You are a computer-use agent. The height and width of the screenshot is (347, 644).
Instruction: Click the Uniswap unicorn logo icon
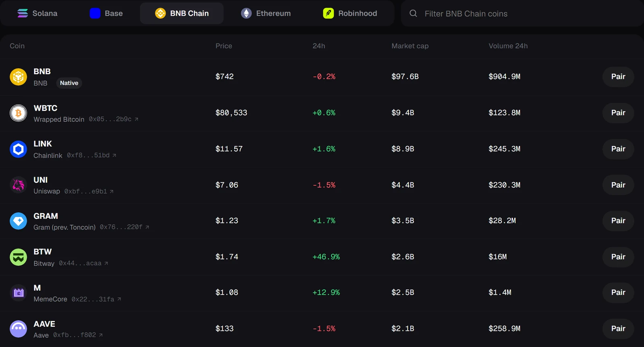[x=18, y=185]
